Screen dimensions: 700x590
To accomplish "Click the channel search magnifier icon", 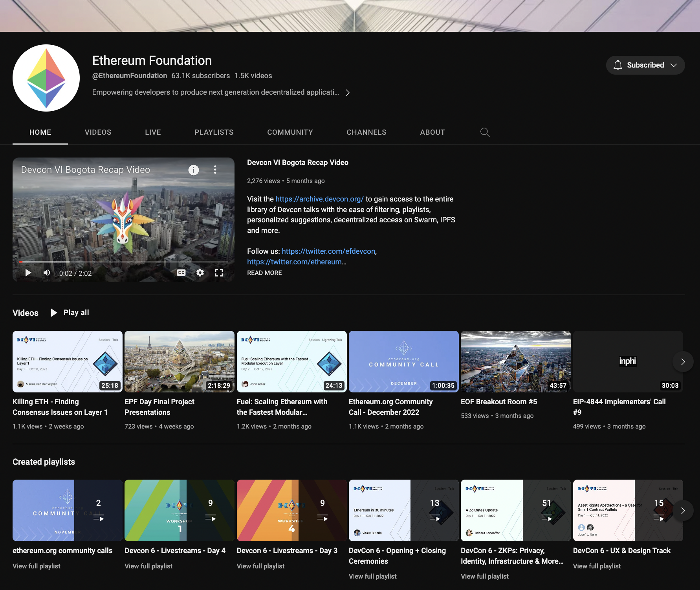I will tap(485, 132).
